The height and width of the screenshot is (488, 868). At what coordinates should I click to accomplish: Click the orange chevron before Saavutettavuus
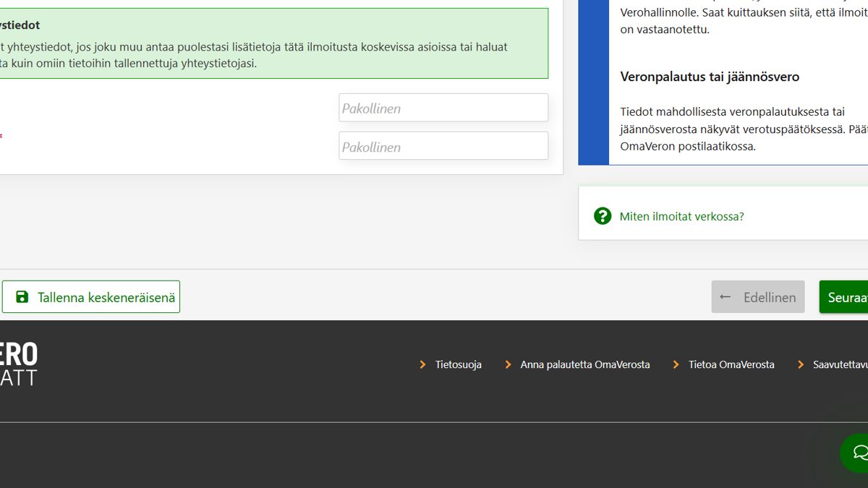[x=801, y=365]
